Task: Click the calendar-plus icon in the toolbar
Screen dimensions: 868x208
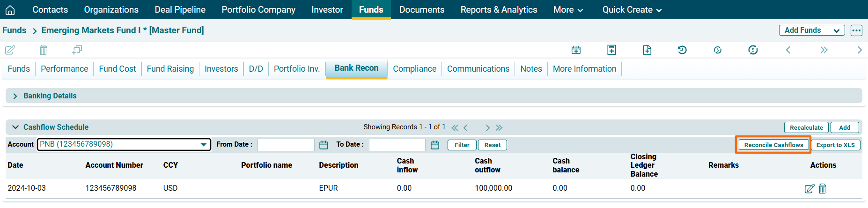Action: pos(576,50)
